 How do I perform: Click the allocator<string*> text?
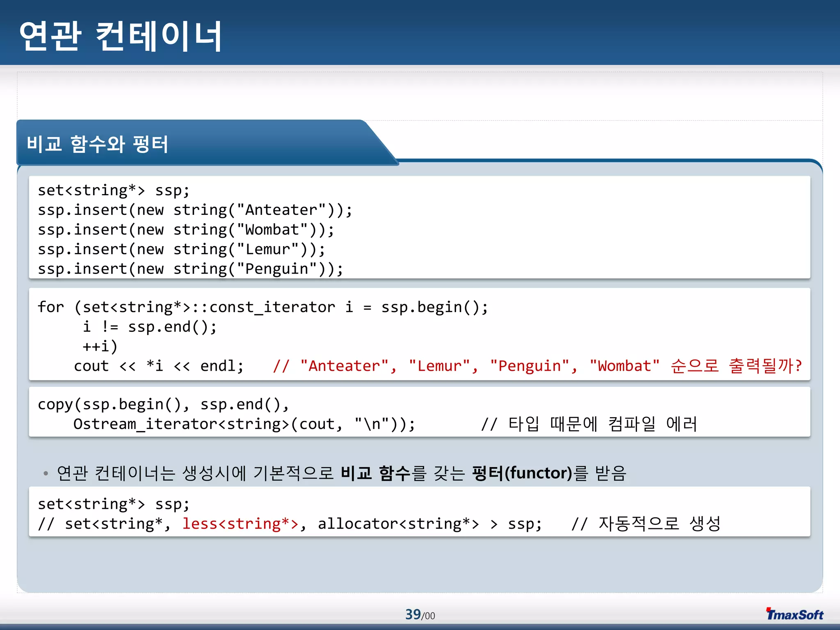(x=398, y=524)
